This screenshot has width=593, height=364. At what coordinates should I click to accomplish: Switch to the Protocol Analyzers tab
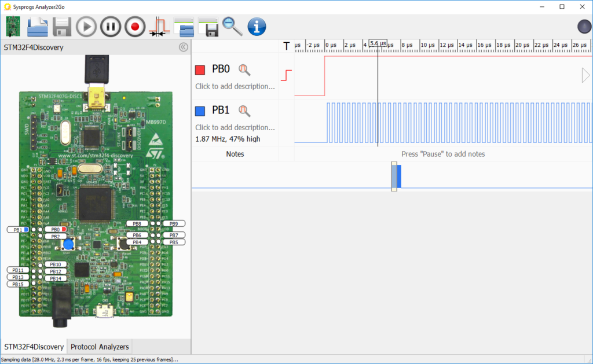tap(99, 346)
